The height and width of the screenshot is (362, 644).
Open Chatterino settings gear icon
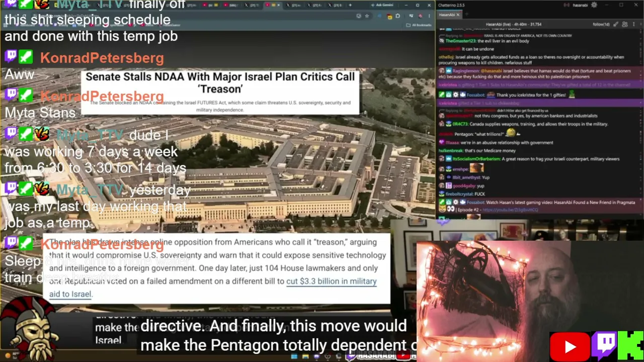594,5
